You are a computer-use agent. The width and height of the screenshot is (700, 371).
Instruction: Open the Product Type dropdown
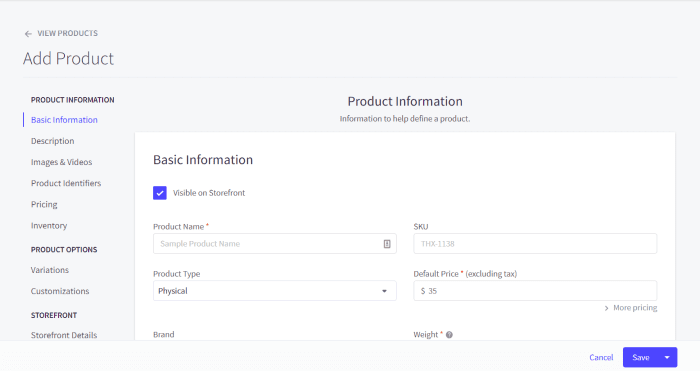pyautogui.click(x=275, y=291)
